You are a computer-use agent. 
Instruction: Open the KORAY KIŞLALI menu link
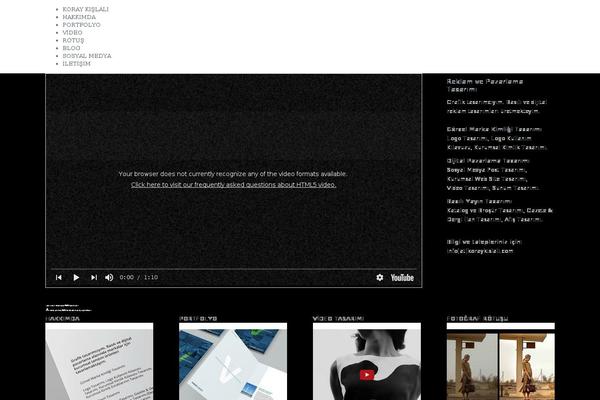[x=85, y=9]
